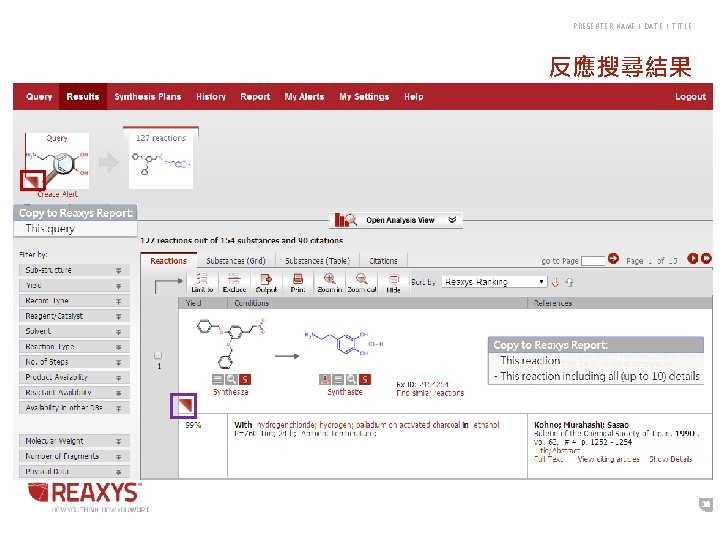
Task: Jump to last results page arrow
Action: (706, 259)
